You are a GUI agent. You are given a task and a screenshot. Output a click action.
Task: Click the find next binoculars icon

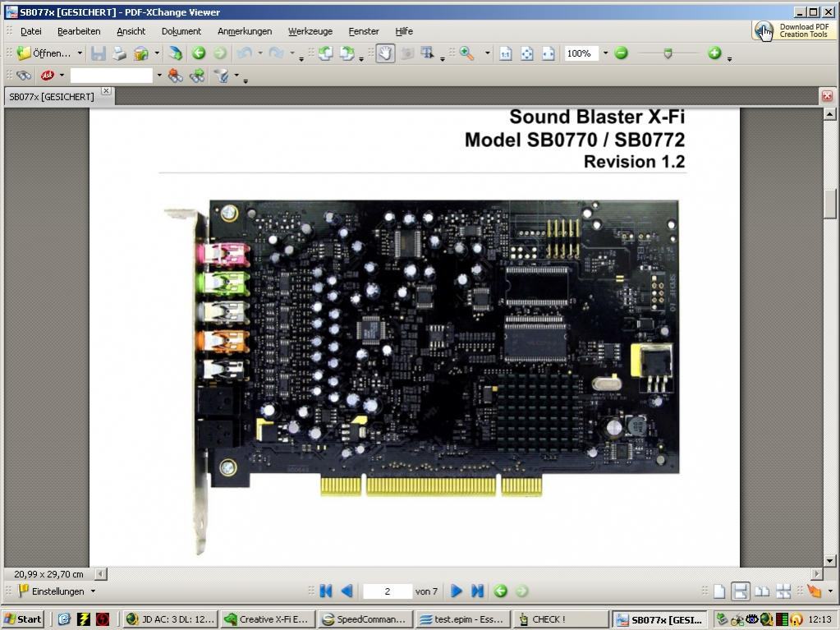tap(196, 76)
